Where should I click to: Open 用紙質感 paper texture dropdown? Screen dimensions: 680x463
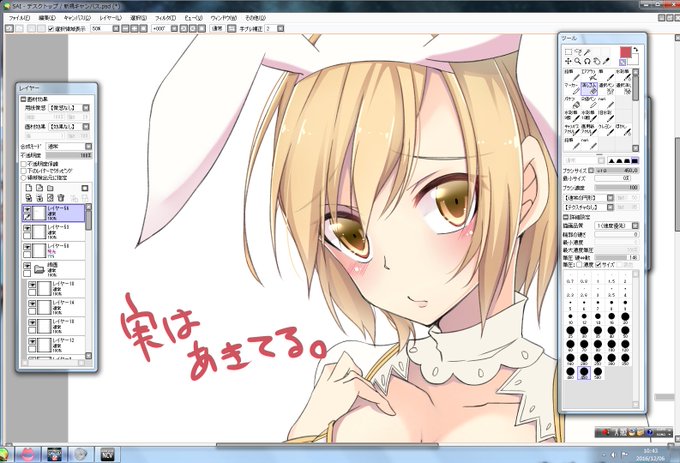pyautogui.click(x=86, y=108)
